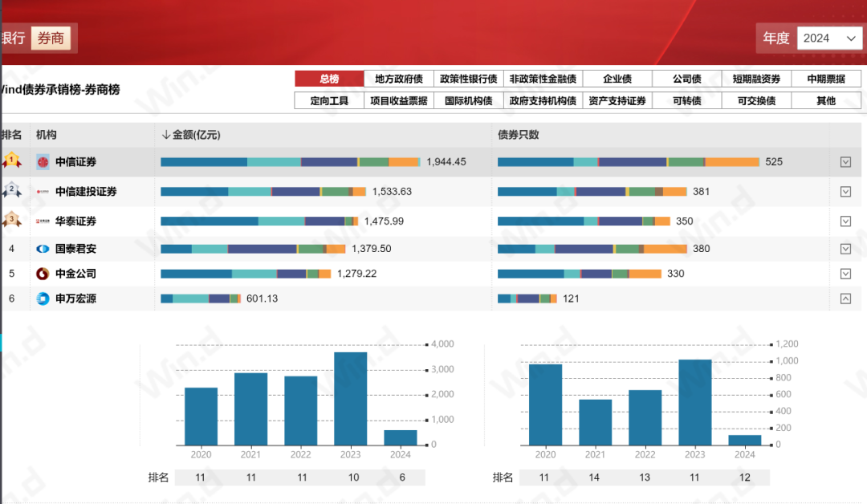Click the 2020 bar in bond count chart
The height and width of the screenshot is (504, 867).
pos(545,404)
